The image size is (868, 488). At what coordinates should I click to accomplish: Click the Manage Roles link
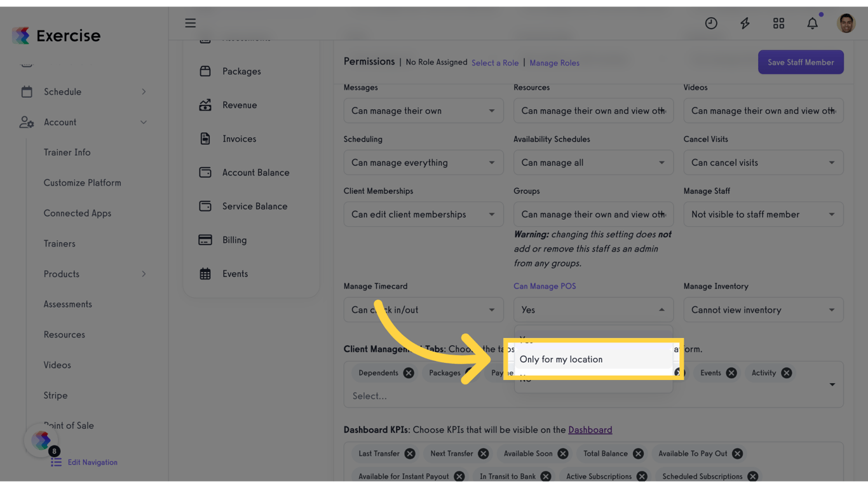(554, 63)
